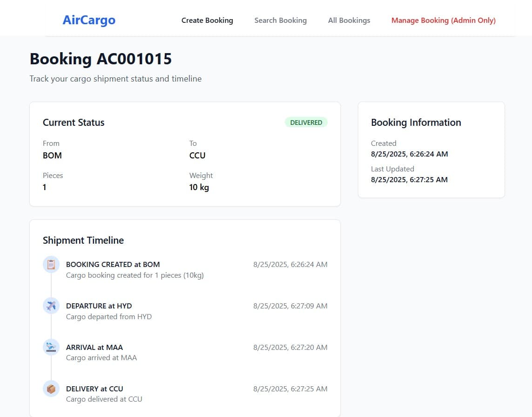Click the Created timestamp 6:26:24 AM in Booking Information
The height and width of the screenshot is (417, 532).
click(410, 154)
